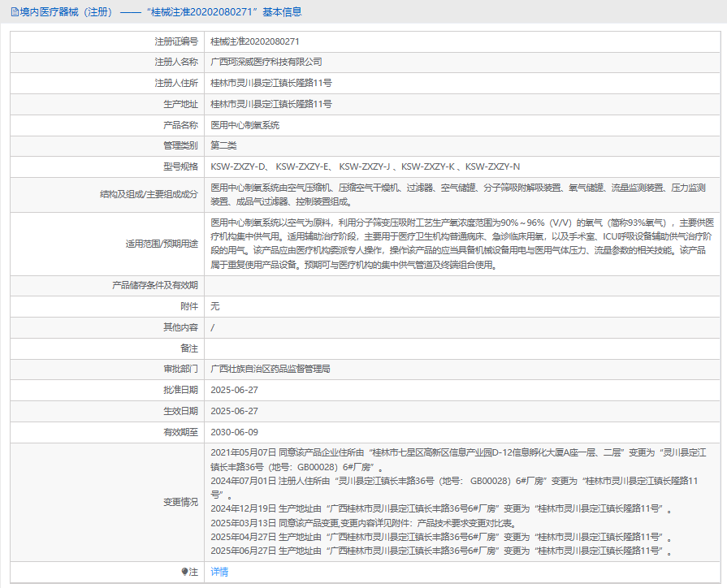Click the 2024年07月01日 change record
Viewport: 727px width, 588px height.
point(454,488)
